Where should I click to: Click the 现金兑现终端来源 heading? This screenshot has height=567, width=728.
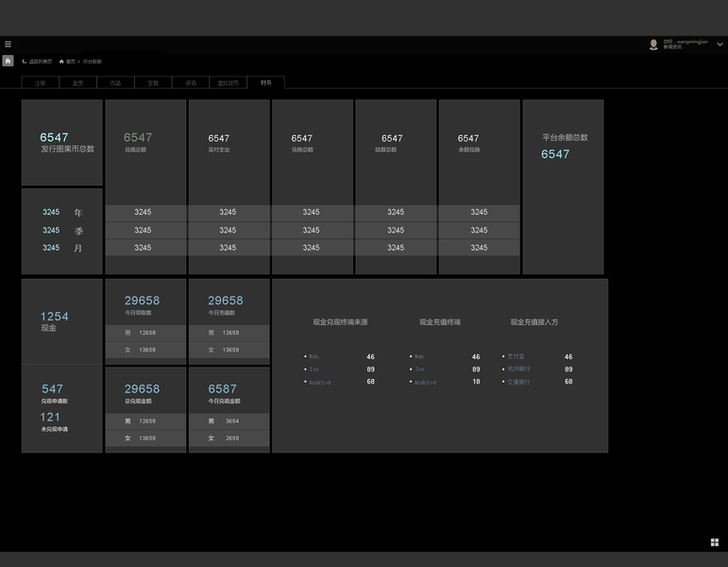[x=340, y=322]
